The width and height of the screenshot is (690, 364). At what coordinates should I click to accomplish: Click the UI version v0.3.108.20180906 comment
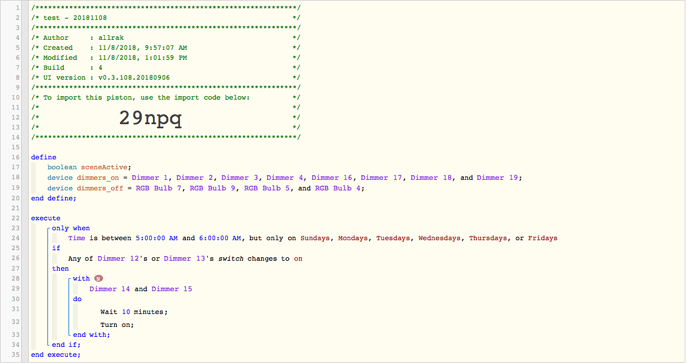165,78
